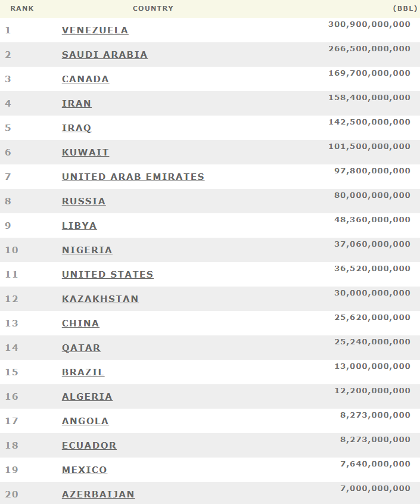Select the Russia link
Viewport: 420px width, 504px height.
click(x=84, y=201)
